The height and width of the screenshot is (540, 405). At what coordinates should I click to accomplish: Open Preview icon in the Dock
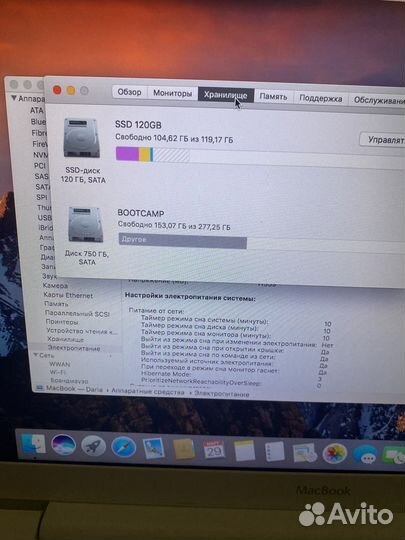coord(305,453)
